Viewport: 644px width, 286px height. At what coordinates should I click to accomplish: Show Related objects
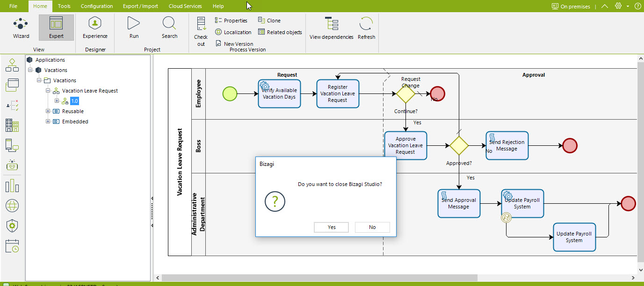pos(280,32)
